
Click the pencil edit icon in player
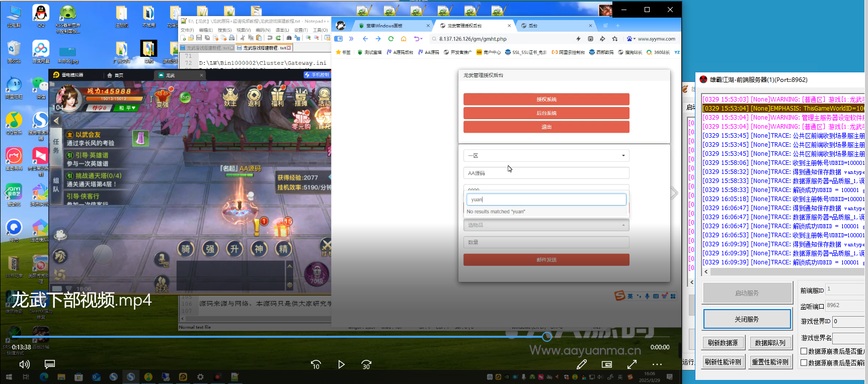tap(582, 364)
